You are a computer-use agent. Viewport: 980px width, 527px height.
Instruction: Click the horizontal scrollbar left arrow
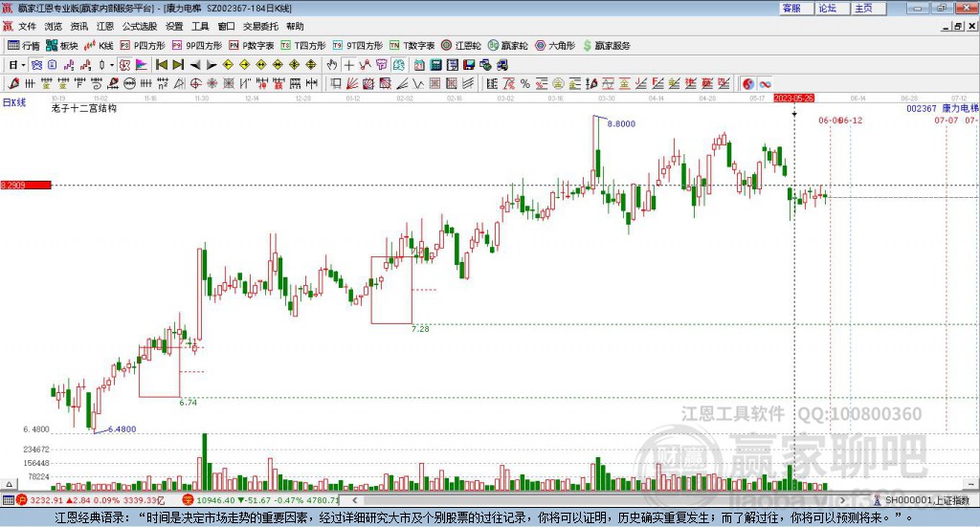click(x=354, y=500)
